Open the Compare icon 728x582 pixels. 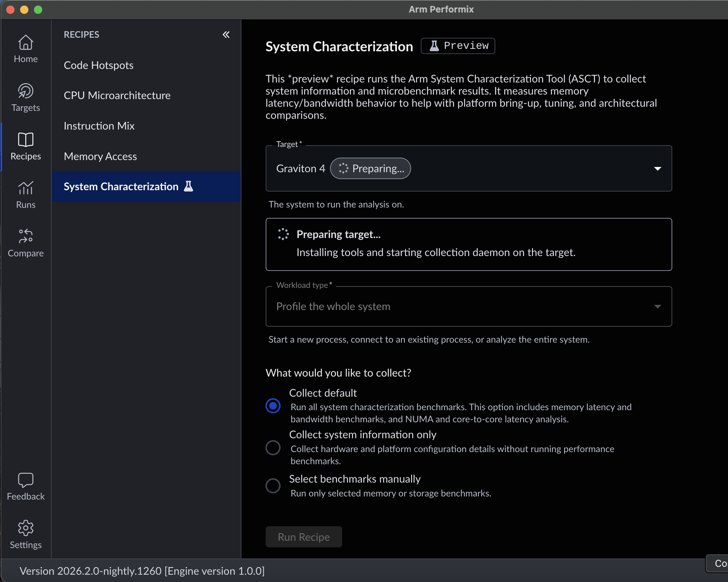(x=26, y=236)
